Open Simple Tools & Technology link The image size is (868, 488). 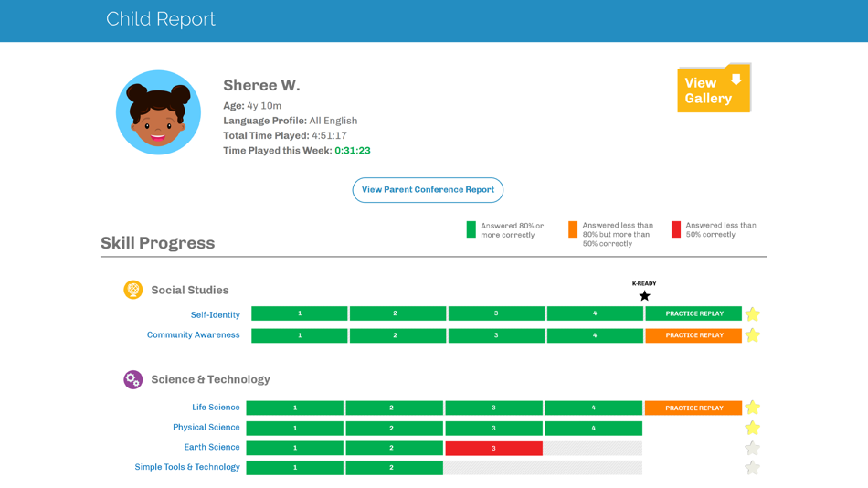187,467
